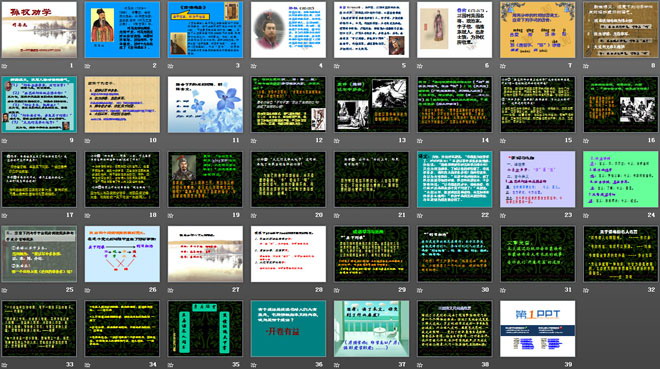Select slide 19 with warrior portrait

(205, 179)
